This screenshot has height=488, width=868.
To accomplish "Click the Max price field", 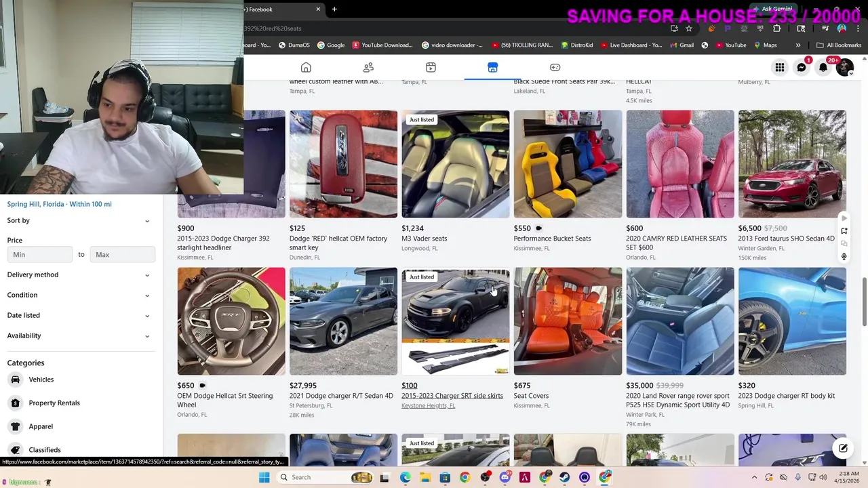I will pyautogui.click(x=123, y=254).
